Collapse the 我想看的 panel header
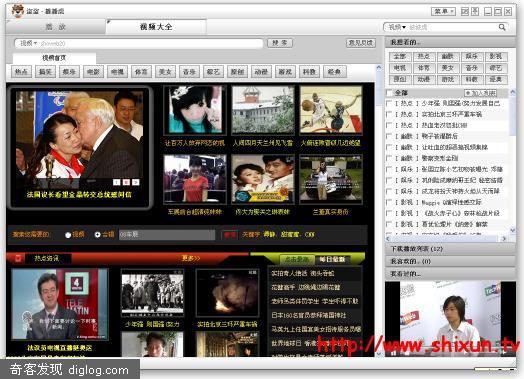This screenshot has width=524, height=379. pos(450,42)
